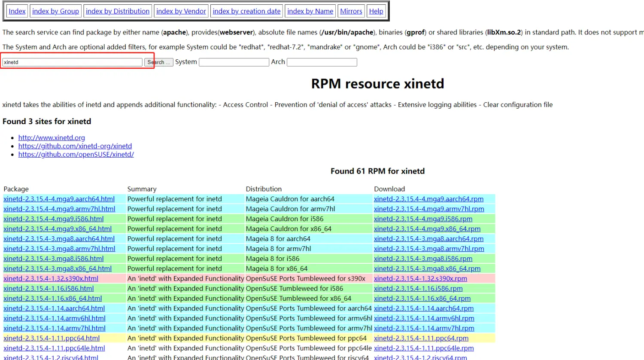Download xinetd-2.3.15.4-4.mga9.i586.rpm
Image resolution: width=644 pixels, height=360 pixels.
click(x=423, y=219)
